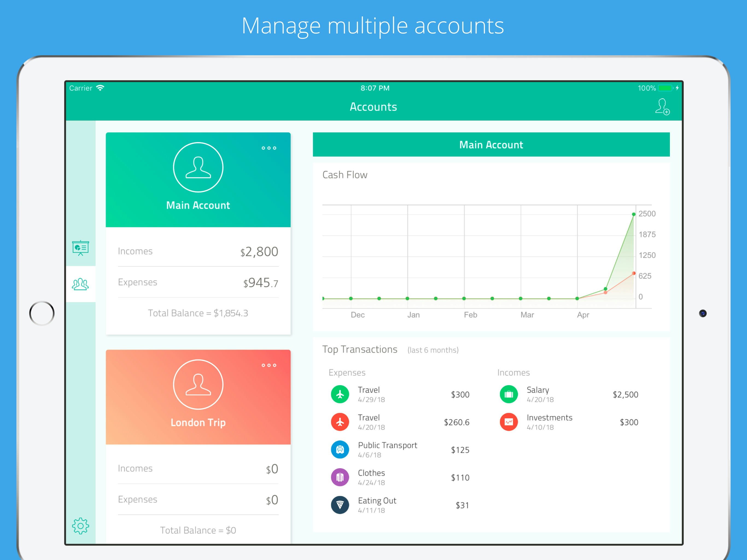Click the Travel airplane category icon
747x560 pixels.
point(340,394)
